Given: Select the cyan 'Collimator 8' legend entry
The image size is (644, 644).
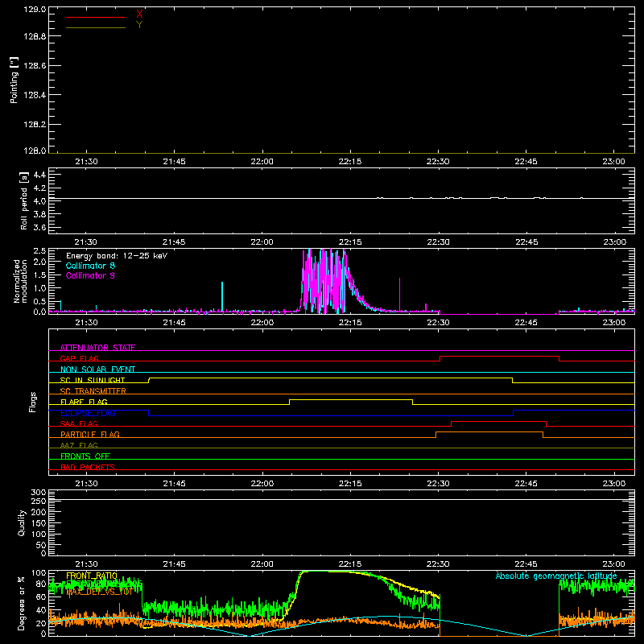Looking at the screenshot, I should point(90,266).
